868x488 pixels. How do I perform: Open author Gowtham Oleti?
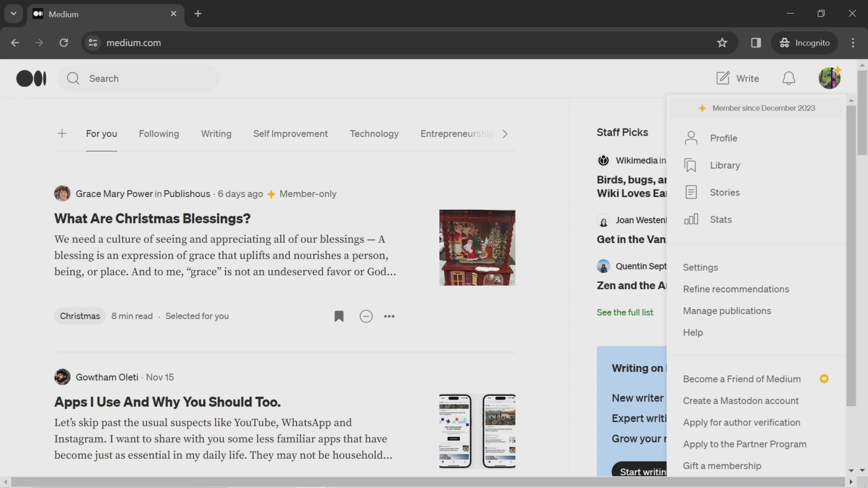pyautogui.click(x=107, y=377)
